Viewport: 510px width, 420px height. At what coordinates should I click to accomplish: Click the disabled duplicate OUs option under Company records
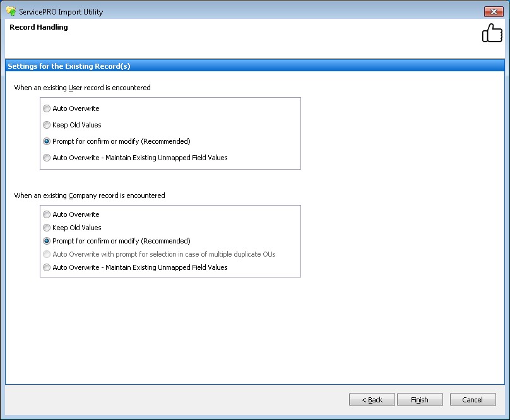46,254
